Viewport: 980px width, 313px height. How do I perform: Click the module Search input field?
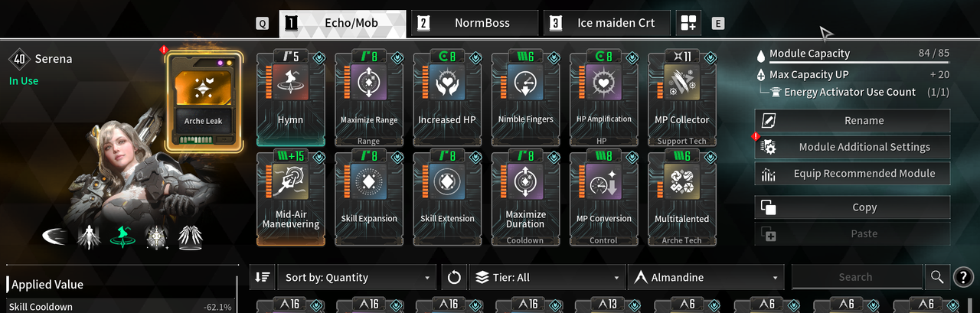click(857, 277)
